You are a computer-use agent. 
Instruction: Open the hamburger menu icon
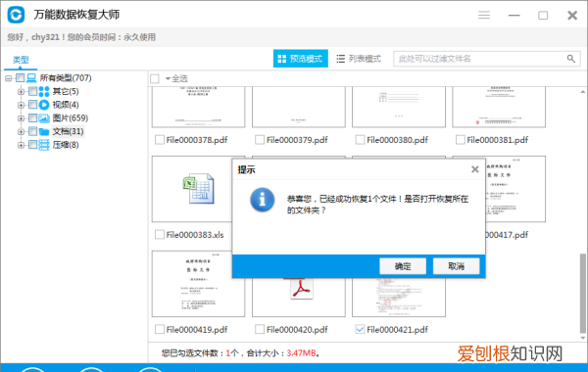tap(484, 15)
